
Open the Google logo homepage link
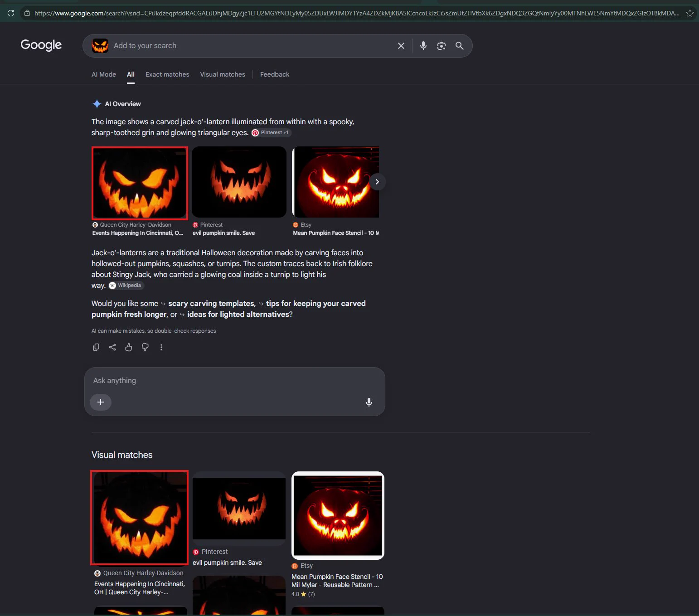[41, 45]
